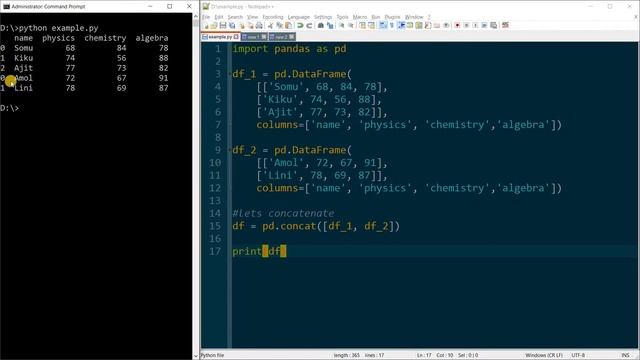Close the new 2 tab
The height and width of the screenshot is (360, 640).
click(292, 37)
